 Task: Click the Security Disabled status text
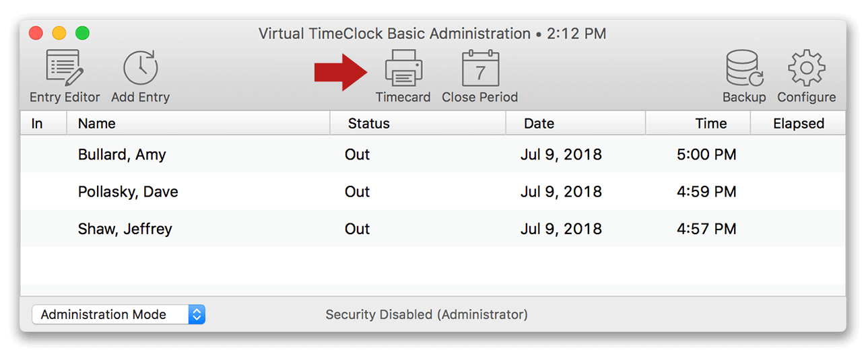point(426,314)
